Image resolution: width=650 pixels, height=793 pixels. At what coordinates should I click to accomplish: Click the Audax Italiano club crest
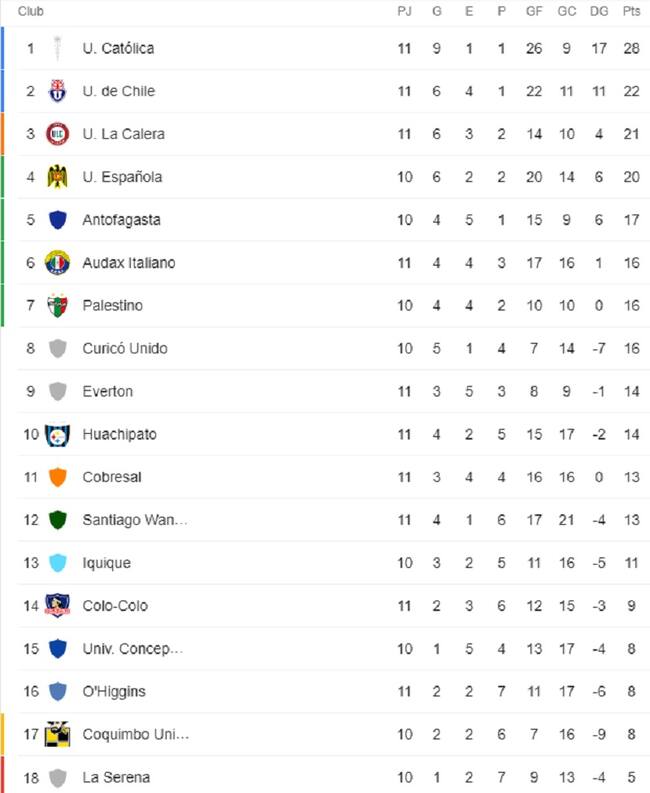coord(57,262)
